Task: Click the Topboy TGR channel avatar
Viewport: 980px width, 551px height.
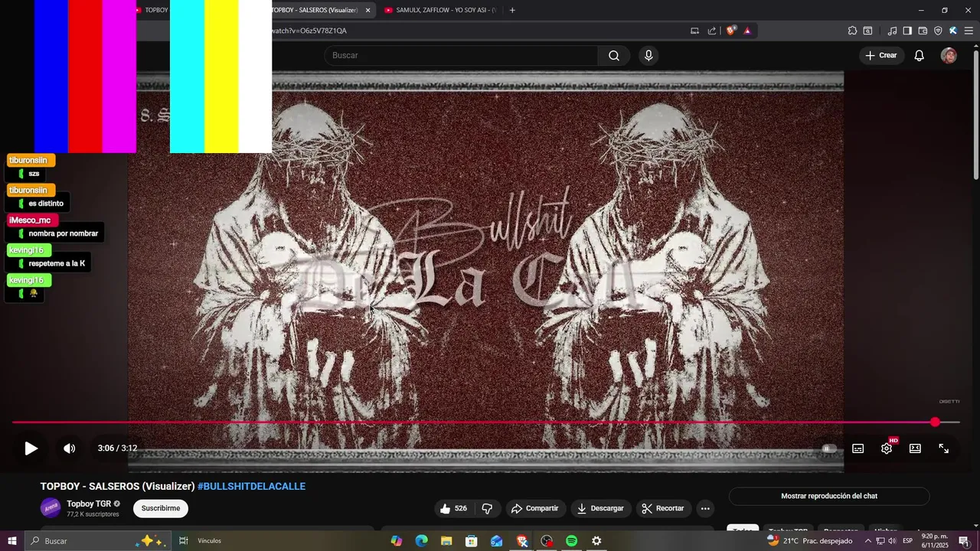Action: tap(51, 507)
